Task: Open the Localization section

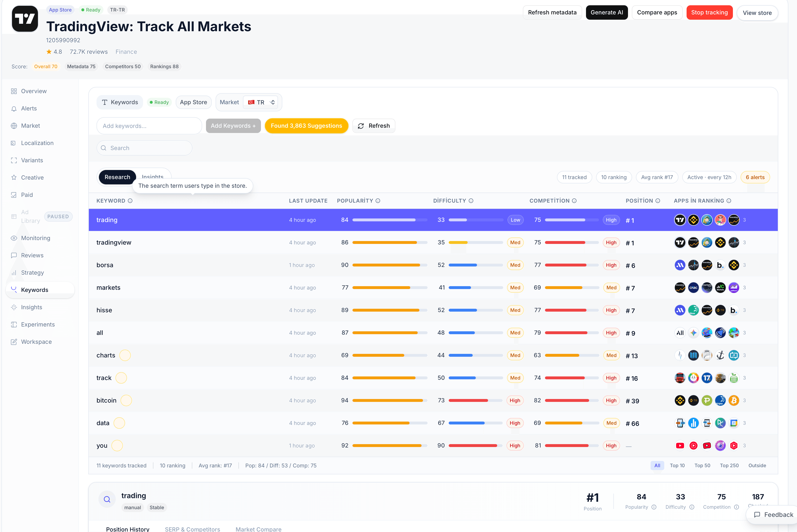Action: (x=37, y=143)
